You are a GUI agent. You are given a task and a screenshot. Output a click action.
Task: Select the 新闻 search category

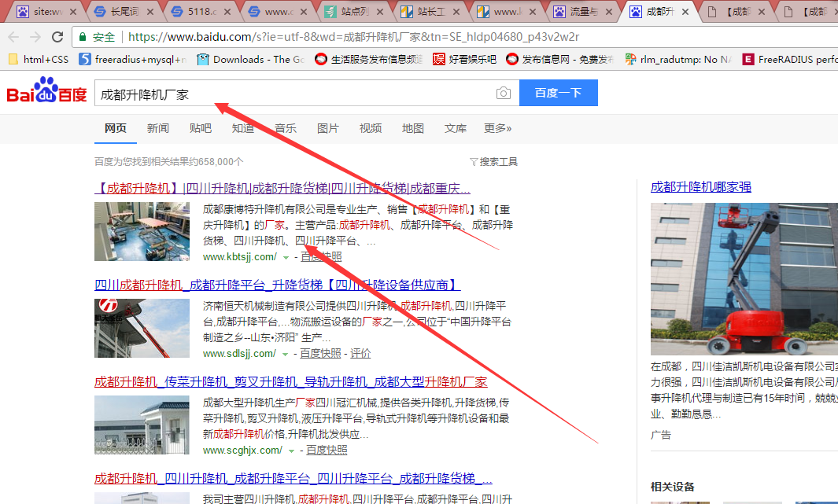click(x=158, y=128)
